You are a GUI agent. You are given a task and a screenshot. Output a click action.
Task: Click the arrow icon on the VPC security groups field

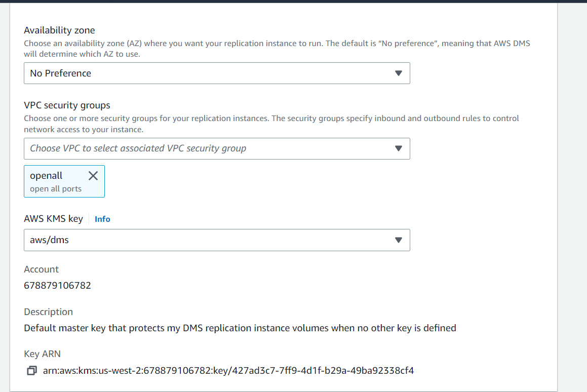(399, 148)
